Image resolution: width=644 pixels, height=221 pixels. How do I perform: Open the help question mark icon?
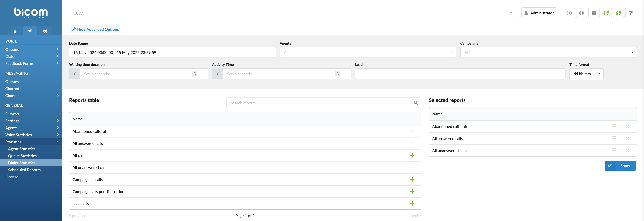pos(631,13)
